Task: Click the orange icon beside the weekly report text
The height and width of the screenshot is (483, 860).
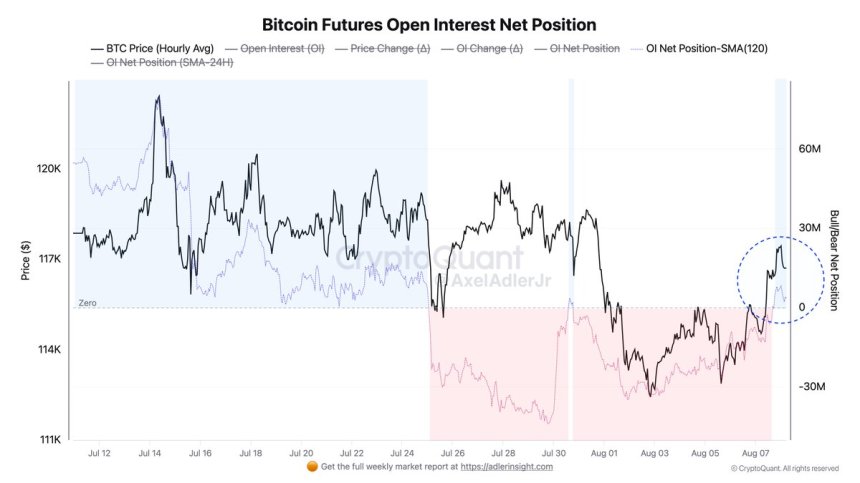Action: [313, 466]
